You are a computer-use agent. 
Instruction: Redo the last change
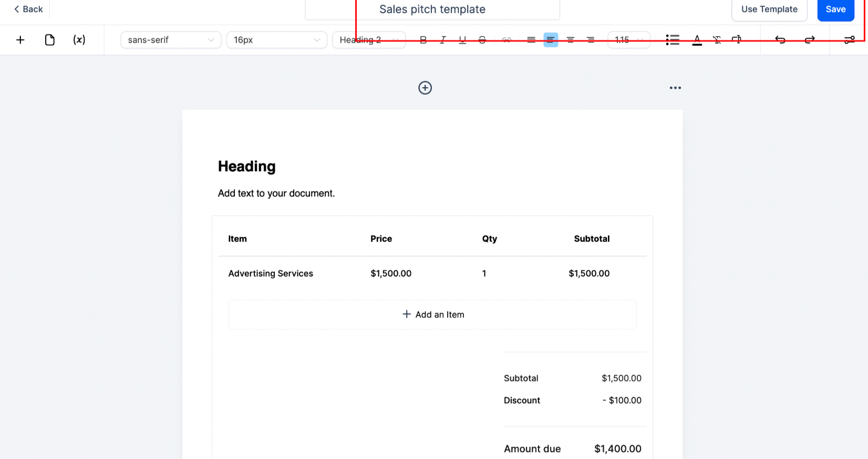point(810,40)
